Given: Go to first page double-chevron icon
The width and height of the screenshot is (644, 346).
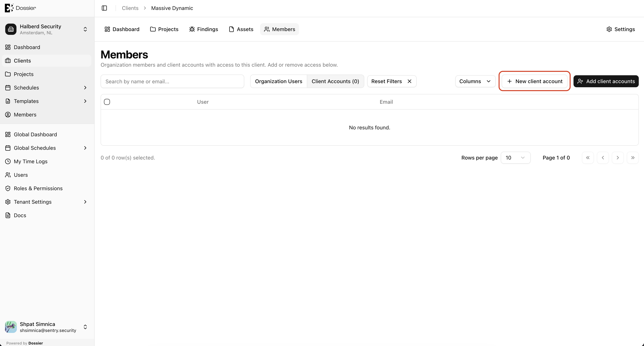Looking at the screenshot, I should click(x=588, y=158).
